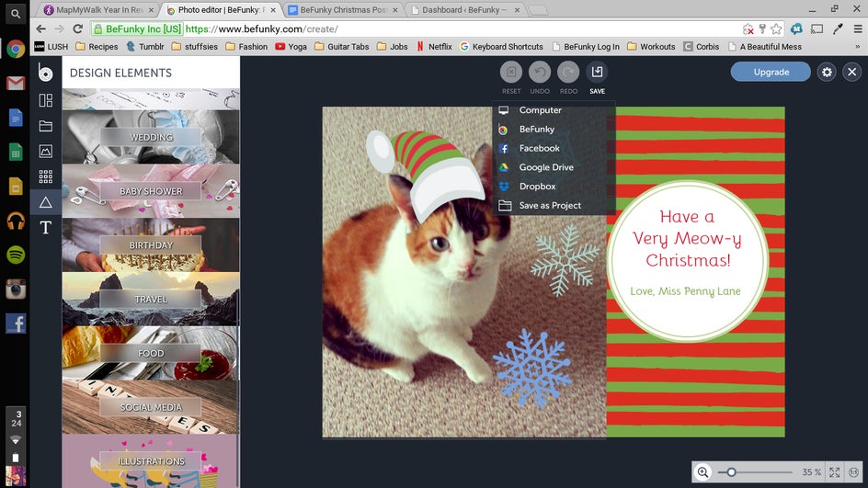Switch to BeFunky Christmas Post tab
The width and height of the screenshot is (868, 488).
point(343,9)
